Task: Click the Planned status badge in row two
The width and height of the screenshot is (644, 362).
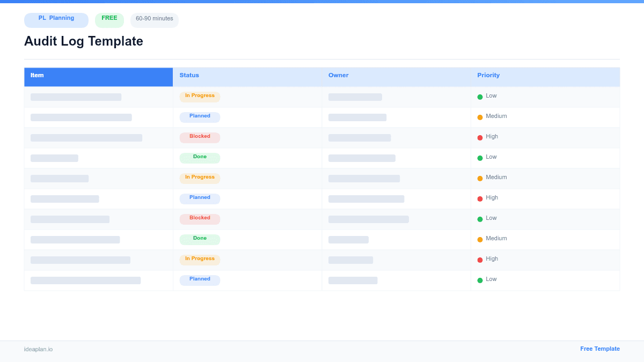Action: click(x=200, y=116)
